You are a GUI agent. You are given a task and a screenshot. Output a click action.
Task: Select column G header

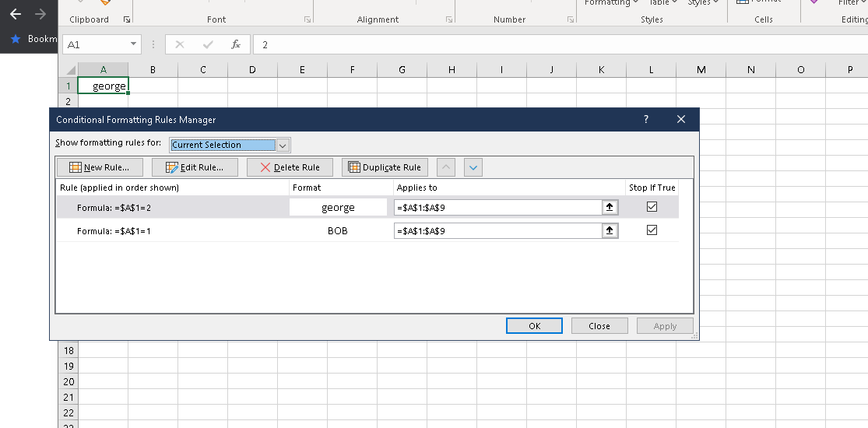pos(402,70)
